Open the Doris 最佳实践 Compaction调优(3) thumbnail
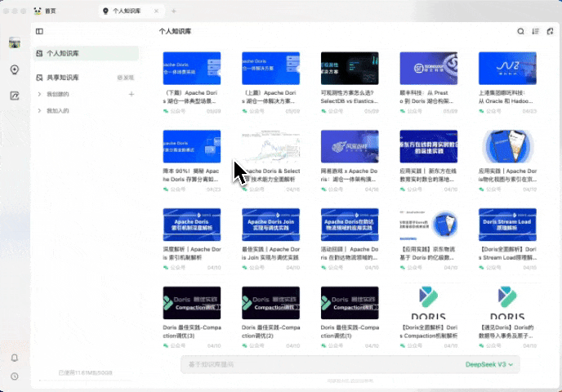562x392 pixels. click(192, 303)
